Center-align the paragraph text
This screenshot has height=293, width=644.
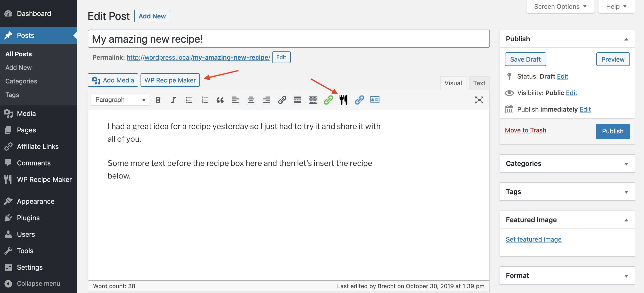pyautogui.click(x=251, y=100)
